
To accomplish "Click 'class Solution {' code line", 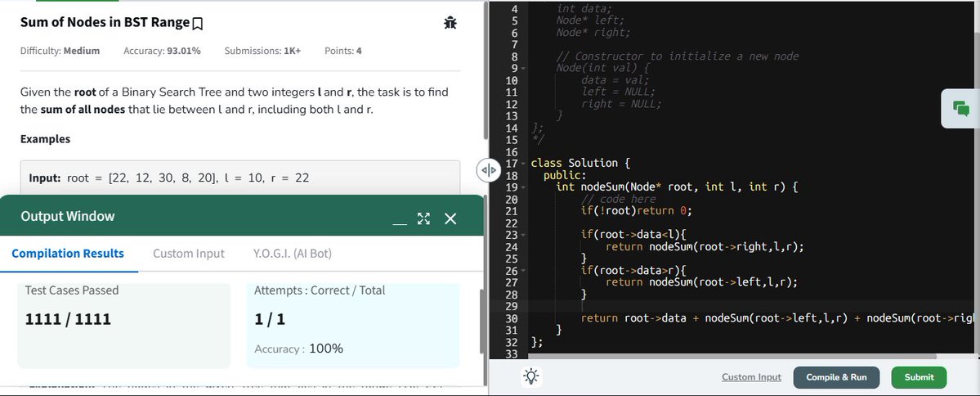I will click(580, 164).
